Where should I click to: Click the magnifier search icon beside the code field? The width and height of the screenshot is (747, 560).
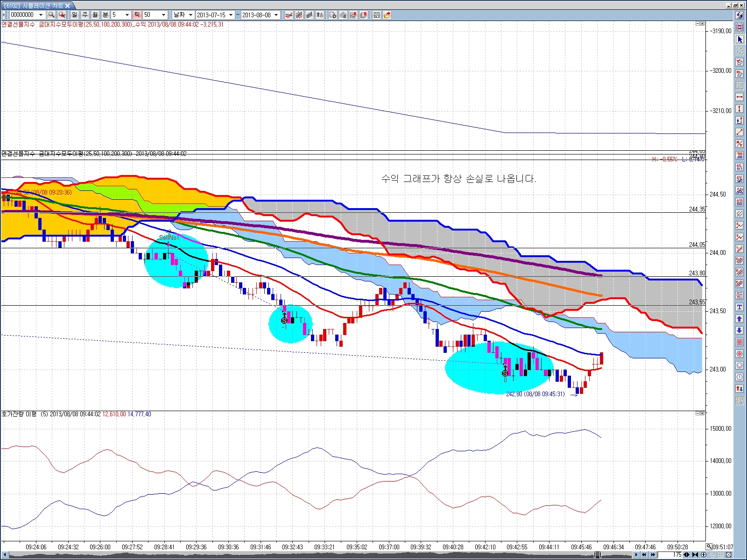pos(51,15)
